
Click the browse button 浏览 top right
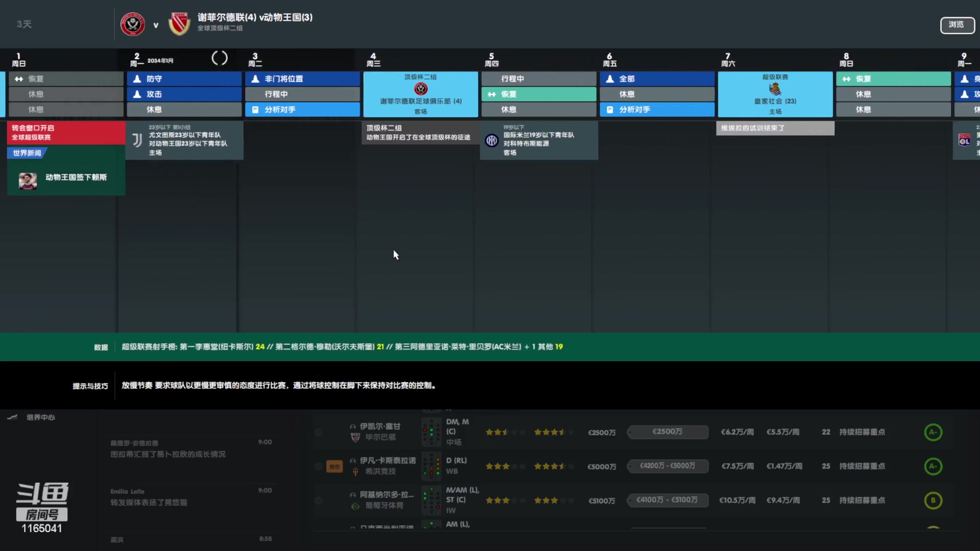click(957, 24)
